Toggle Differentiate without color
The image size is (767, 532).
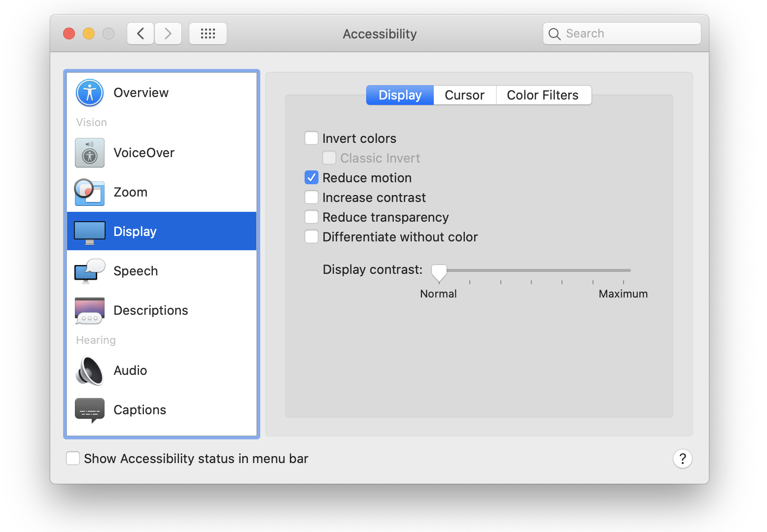click(x=312, y=236)
